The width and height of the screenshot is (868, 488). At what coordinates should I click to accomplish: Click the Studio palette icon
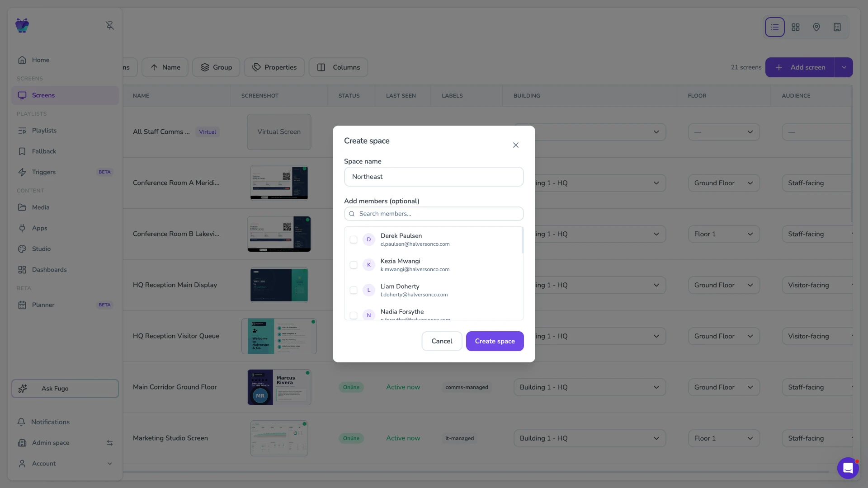[22, 249]
